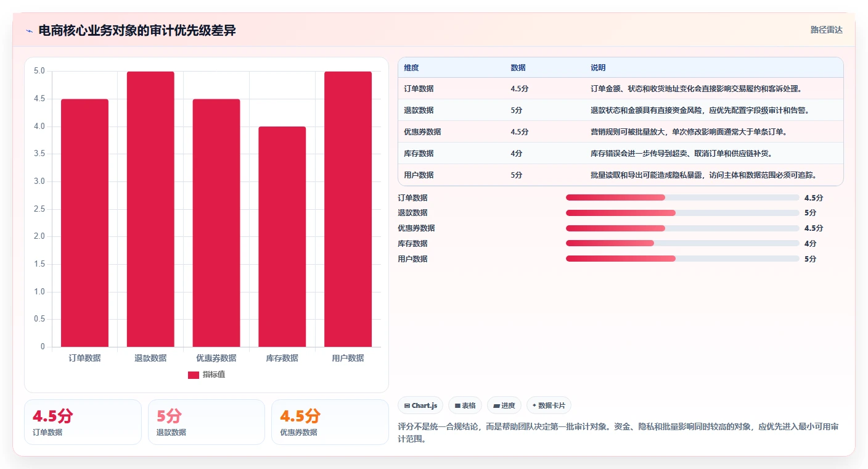Select the 维度 column header
Viewport: 868px width, 469px height.
coord(411,68)
